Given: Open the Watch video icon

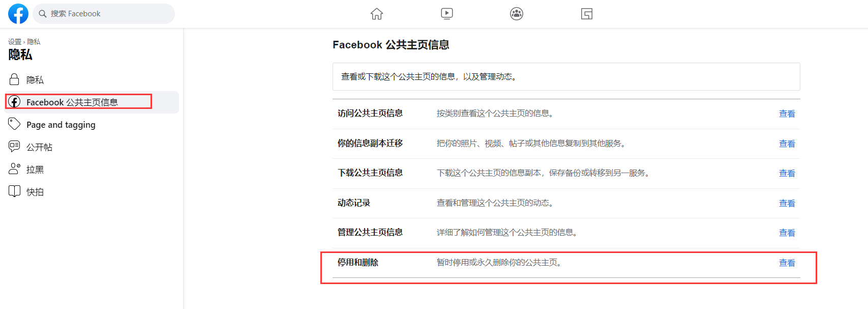Looking at the screenshot, I should [x=447, y=14].
